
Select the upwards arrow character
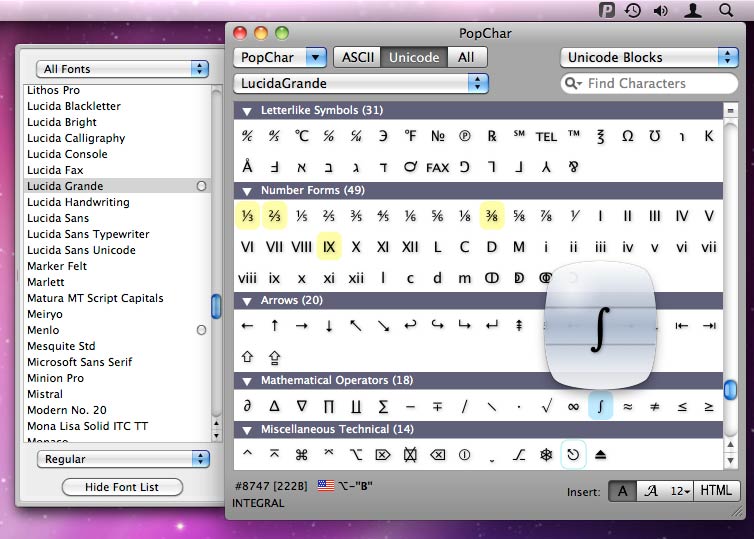[275, 326]
